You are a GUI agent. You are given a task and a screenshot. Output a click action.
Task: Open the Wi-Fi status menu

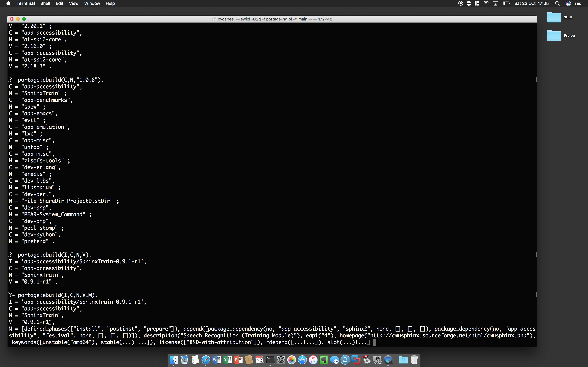(x=486, y=3)
